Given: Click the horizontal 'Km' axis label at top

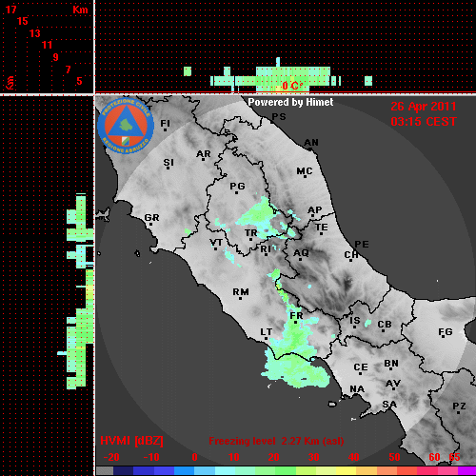Looking at the screenshot, I should point(80,10).
